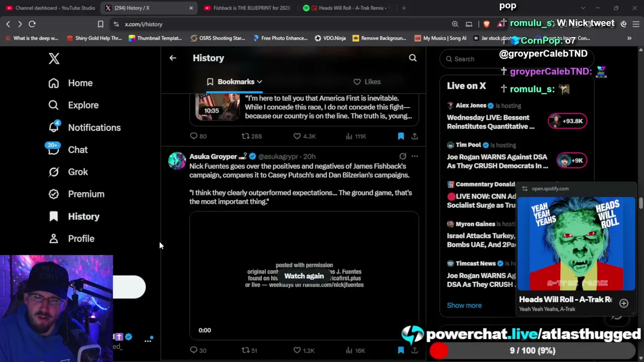Close the History / X browser tab
This screenshot has height=362, width=644.
pos(191,8)
